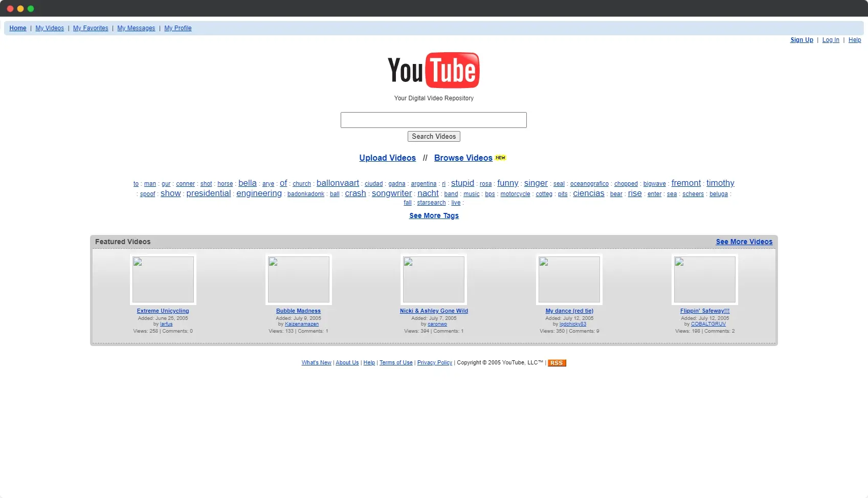
Task: Click the Sign Up link
Action: 802,40
